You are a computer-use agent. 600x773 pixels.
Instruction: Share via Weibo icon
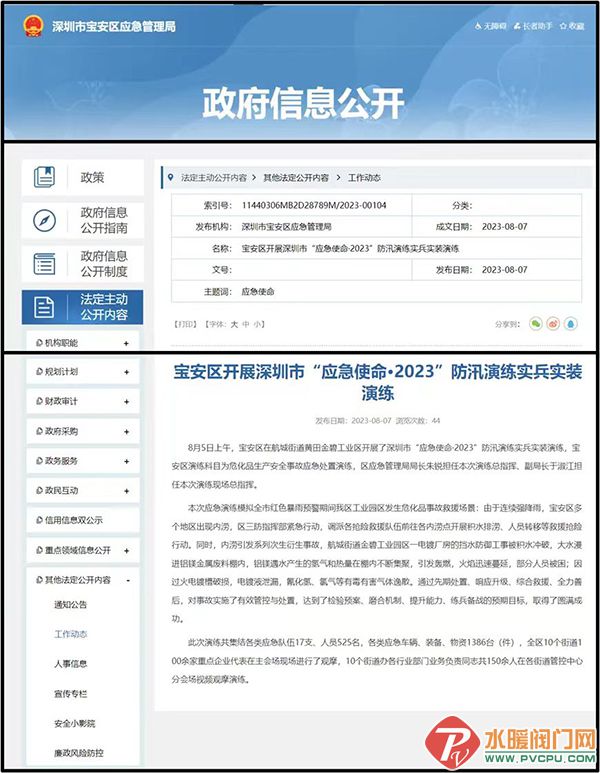pyautogui.click(x=553, y=324)
